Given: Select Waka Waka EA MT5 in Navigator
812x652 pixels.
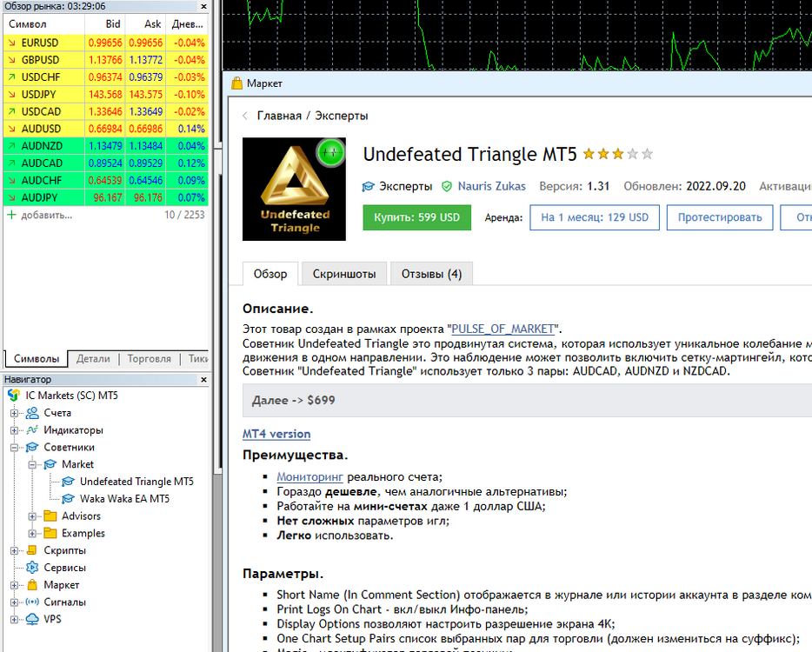Looking at the screenshot, I should [124, 499].
